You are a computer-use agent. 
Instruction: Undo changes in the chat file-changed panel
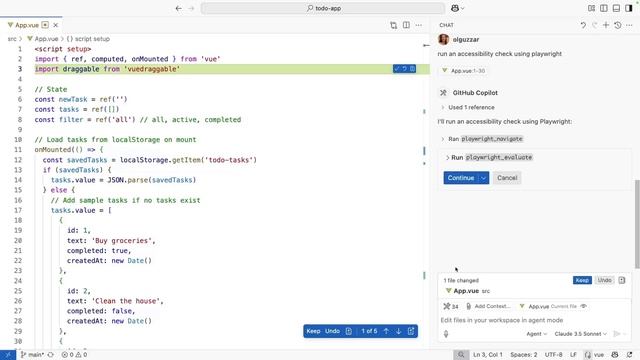(604, 280)
